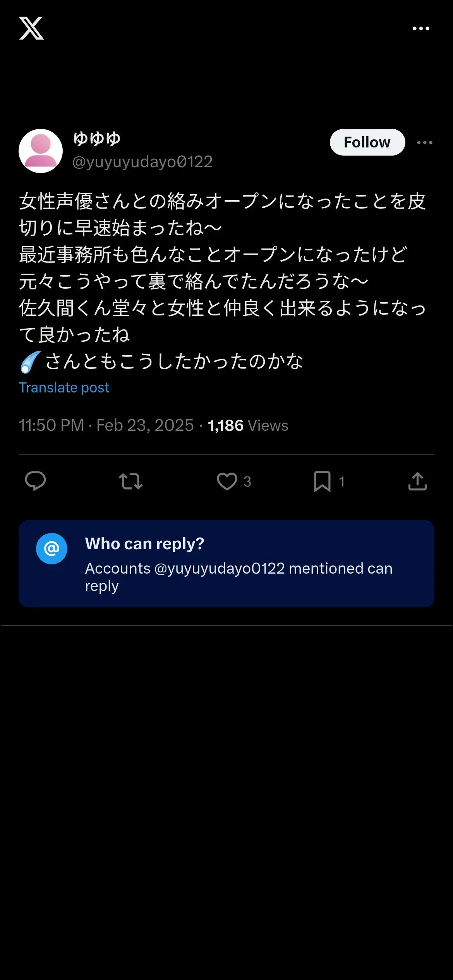Click the Who can reply? heading
453x980 pixels.
144,544
